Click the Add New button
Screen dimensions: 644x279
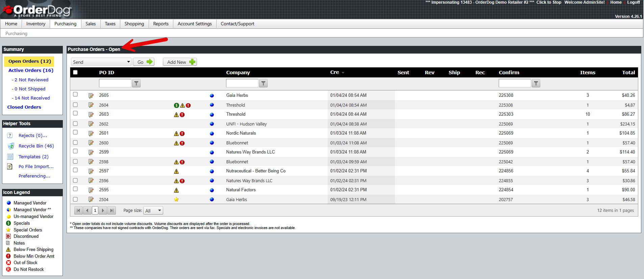(x=180, y=62)
